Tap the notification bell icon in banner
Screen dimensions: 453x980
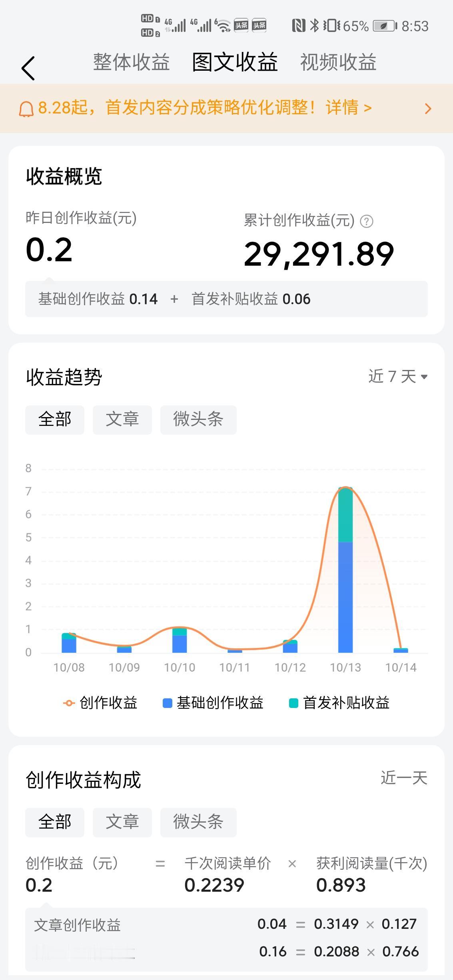26,109
